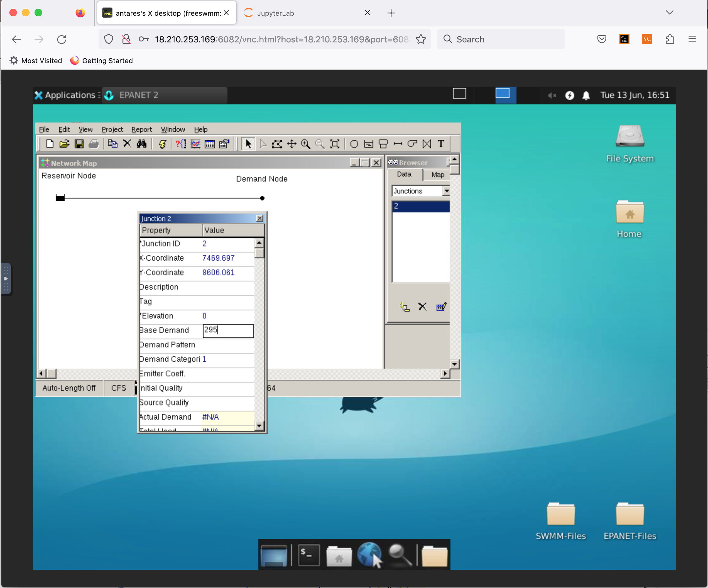This screenshot has width=708, height=588.
Task: Click the Emitter Coeff. property row
Action: 197,374
